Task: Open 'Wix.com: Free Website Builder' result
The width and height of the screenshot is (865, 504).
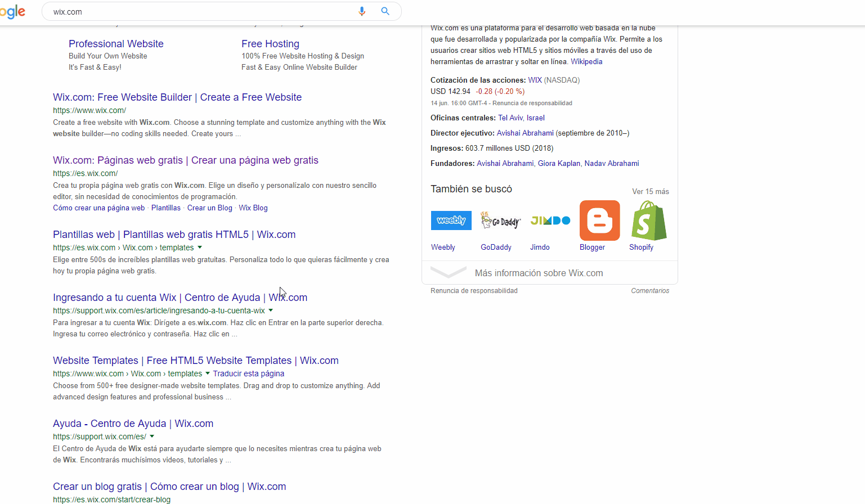Action: (x=177, y=97)
